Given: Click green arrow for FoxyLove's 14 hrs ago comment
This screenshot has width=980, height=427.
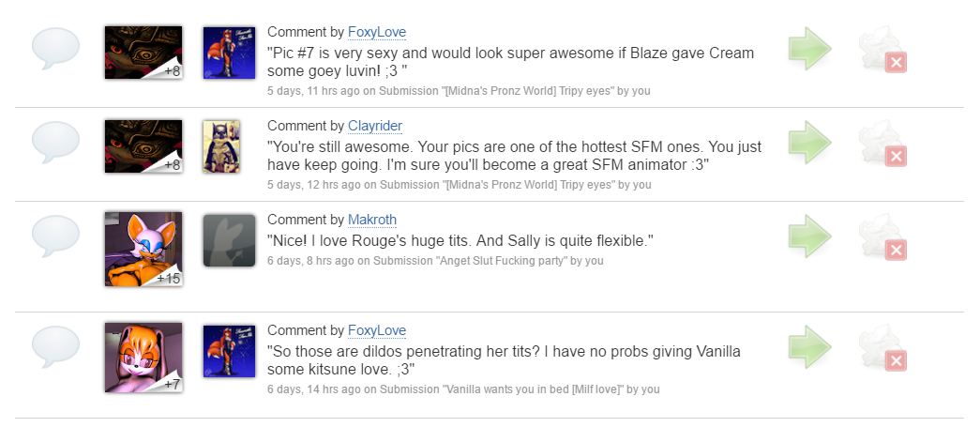Looking at the screenshot, I should (x=808, y=345).
